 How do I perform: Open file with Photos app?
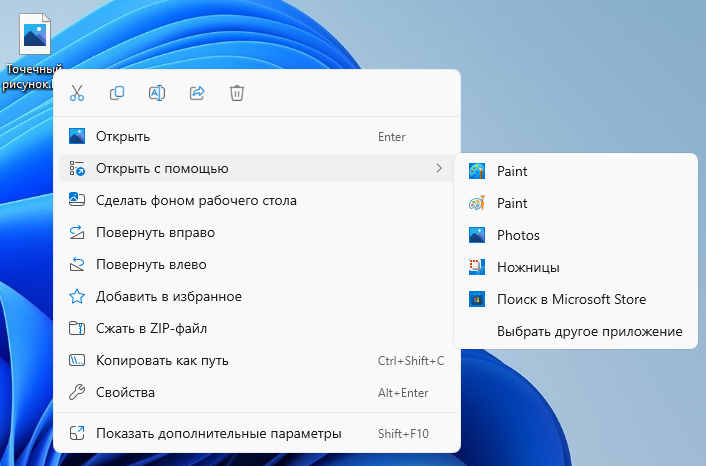pyautogui.click(x=518, y=235)
